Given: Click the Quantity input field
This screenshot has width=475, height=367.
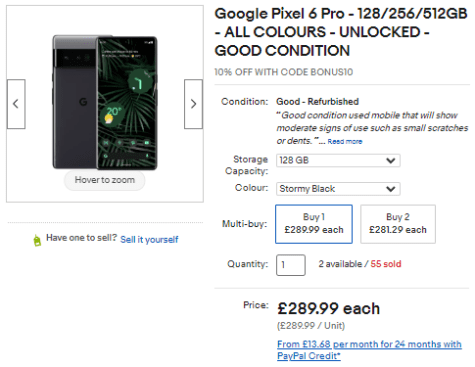Looking at the screenshot, I should coord(291,265).
